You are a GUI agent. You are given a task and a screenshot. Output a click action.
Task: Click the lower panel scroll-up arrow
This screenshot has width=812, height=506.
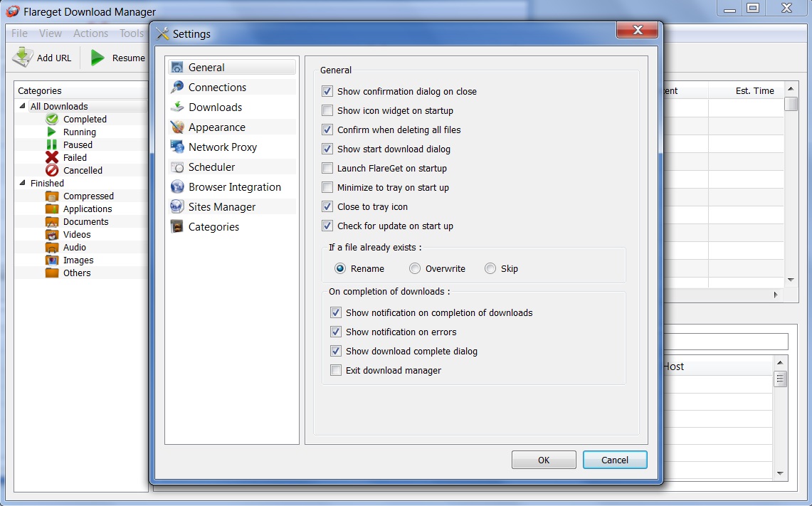click(x=780, y=362)
